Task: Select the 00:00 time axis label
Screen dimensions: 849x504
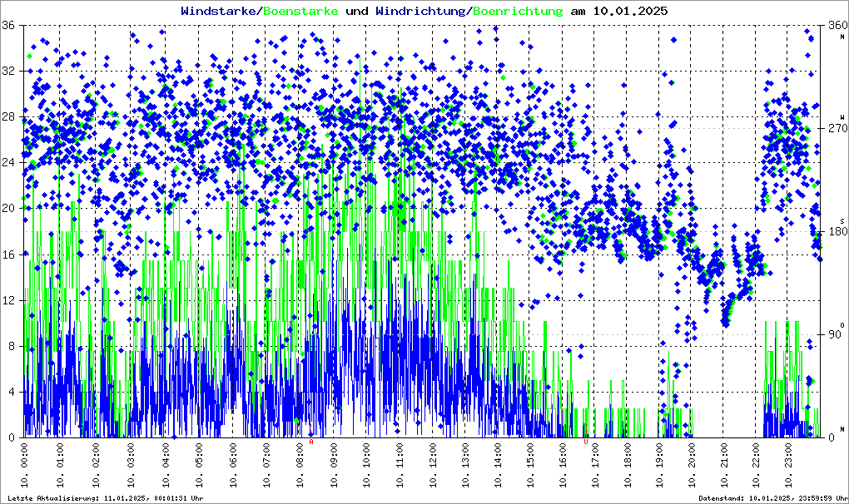Action: point(25,466)
